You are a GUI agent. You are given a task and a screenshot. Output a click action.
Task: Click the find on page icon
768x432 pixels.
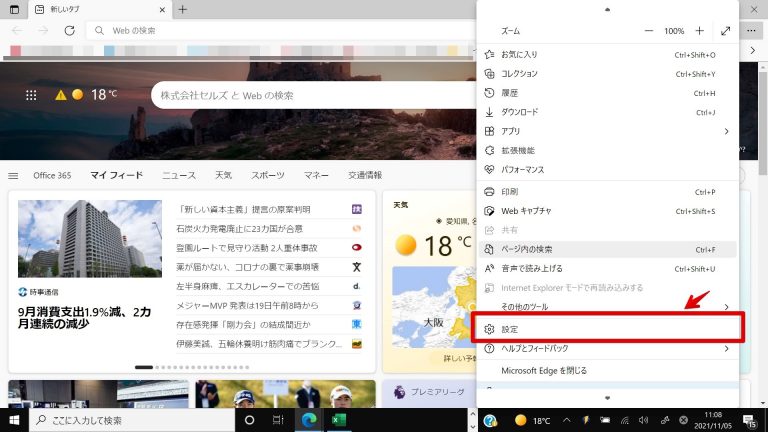tap(489, 249)
